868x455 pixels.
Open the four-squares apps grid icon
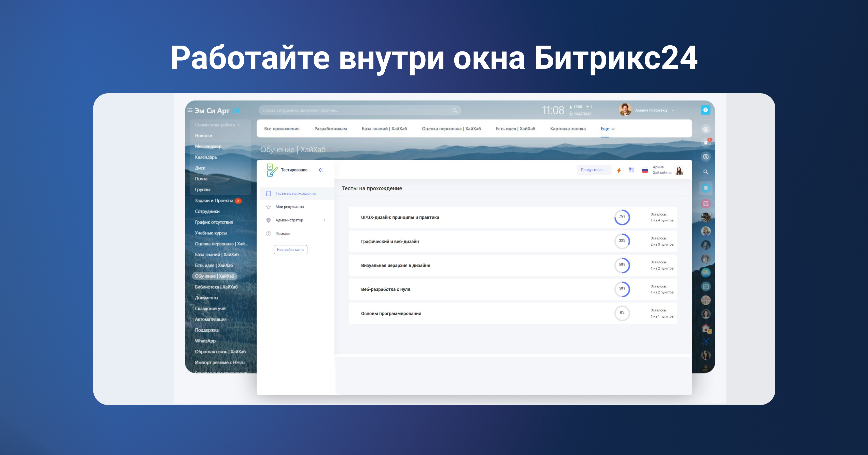[632, 170]
